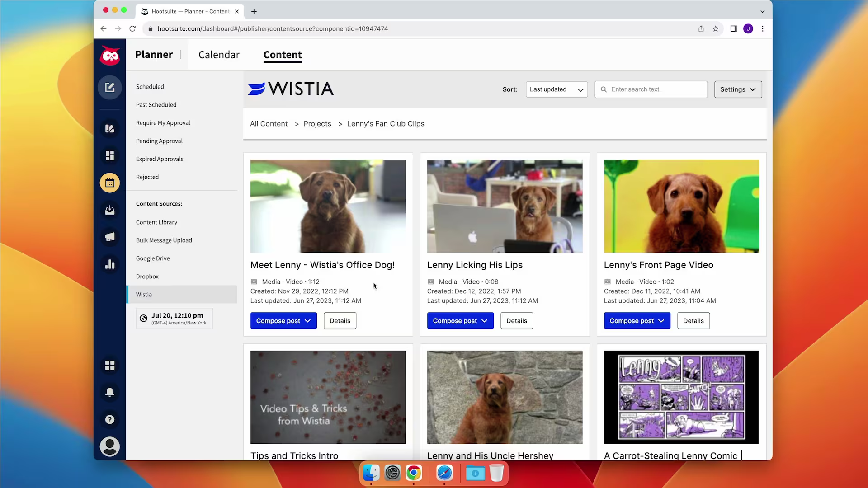
Task: Open Details for Lenny Licking His Lips
Action: [517, 321]
